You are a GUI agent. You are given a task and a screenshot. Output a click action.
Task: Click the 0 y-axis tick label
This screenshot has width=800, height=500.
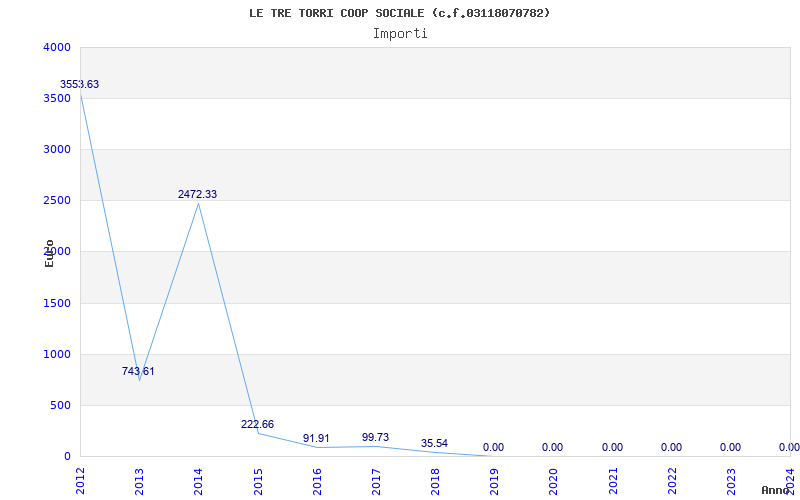tap(67, 457)
